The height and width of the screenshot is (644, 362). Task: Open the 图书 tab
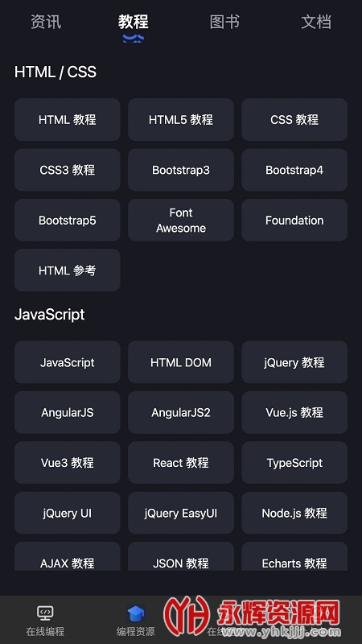pyautogui.click(x=224, y=22)
